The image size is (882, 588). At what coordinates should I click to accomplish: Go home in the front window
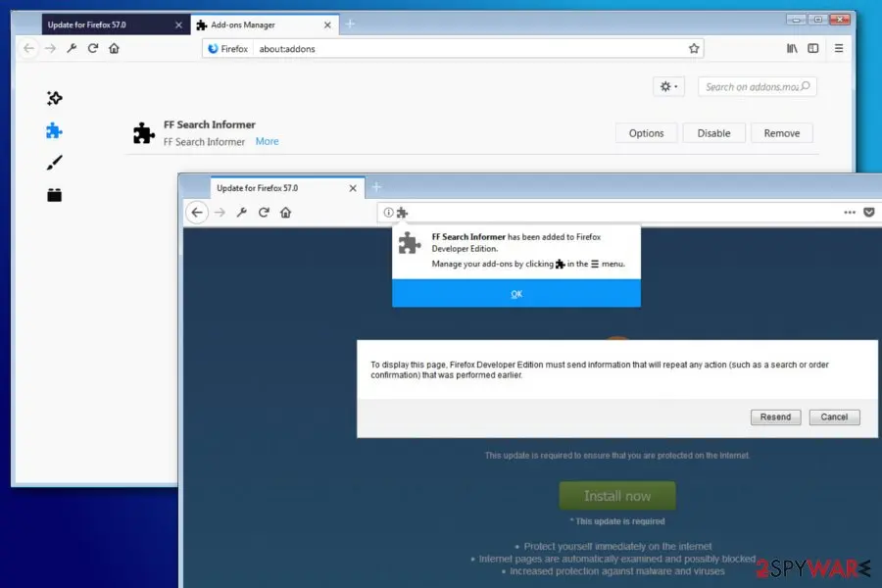pyautogui.click(x=286, y=212)
